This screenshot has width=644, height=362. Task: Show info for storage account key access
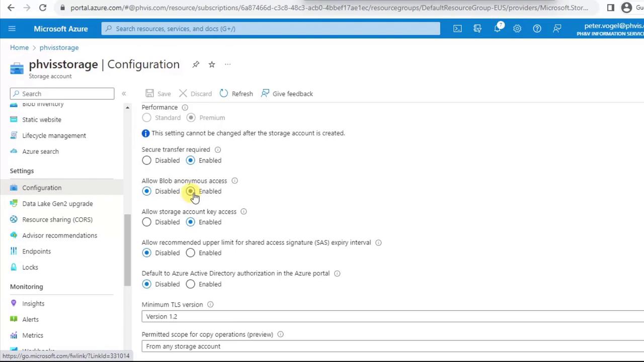(244, 212)
